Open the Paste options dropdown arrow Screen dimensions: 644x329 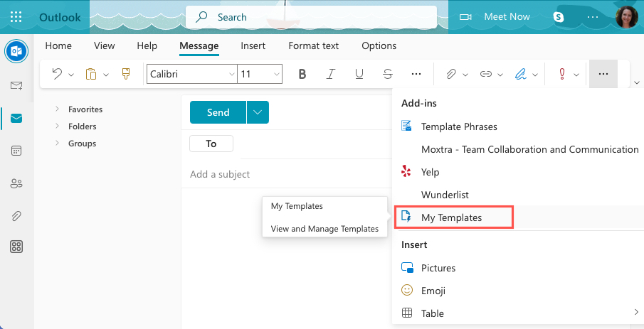click(x=105, y=74)
